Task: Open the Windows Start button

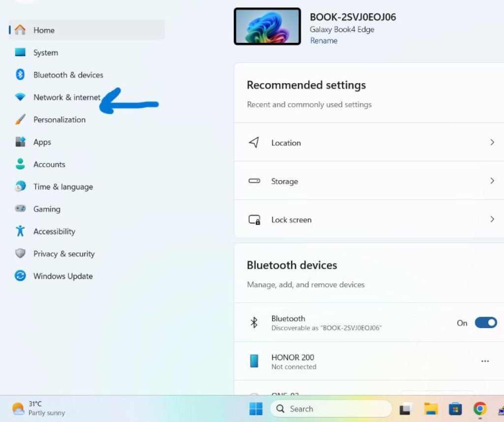Action: 256,409
